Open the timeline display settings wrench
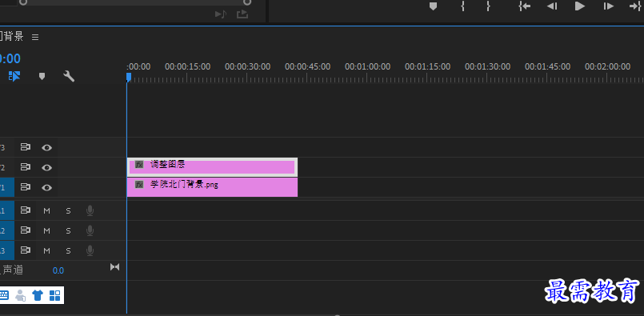Image resolution: width=644 pixels, height=316 pixels. coord(69,76)
